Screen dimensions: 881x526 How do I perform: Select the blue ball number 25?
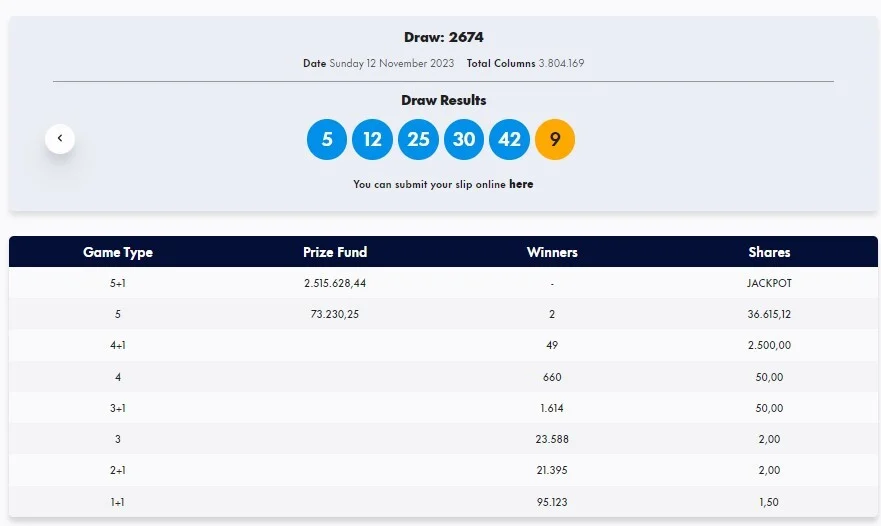point(418,139)
